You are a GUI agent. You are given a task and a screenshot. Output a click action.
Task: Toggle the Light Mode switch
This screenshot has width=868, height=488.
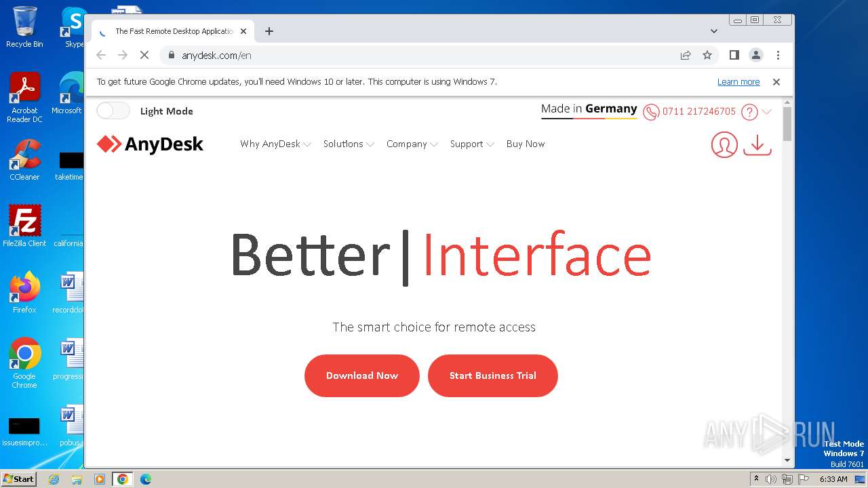113,110
